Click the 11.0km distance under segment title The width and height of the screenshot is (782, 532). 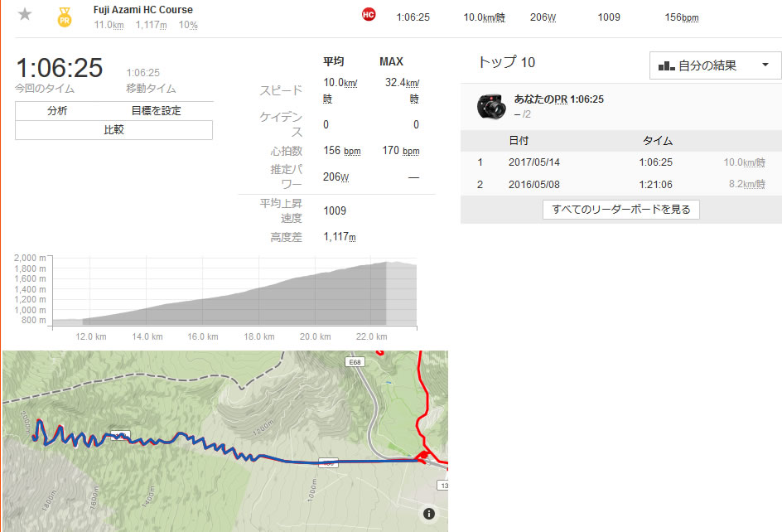pyautogui.click(x=109, y=25)
